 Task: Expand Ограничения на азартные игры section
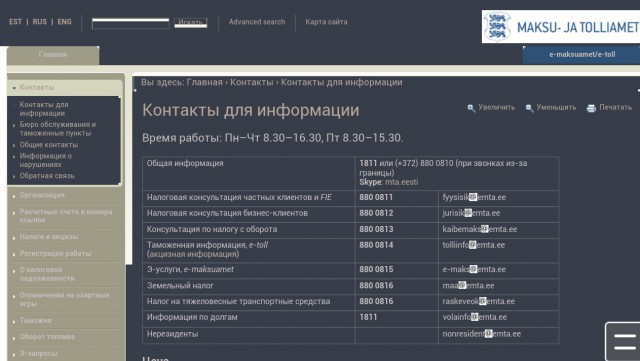pyautogui.click(x=64, y=299)
